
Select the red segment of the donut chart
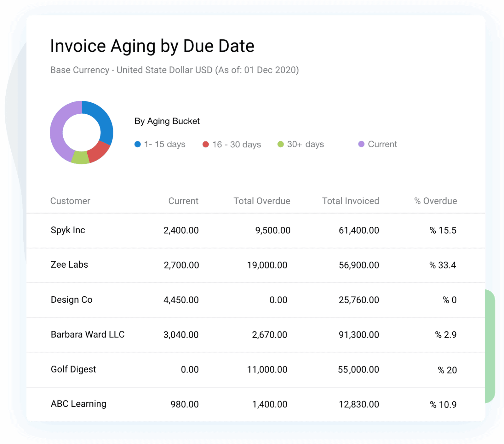click(99, 151)
